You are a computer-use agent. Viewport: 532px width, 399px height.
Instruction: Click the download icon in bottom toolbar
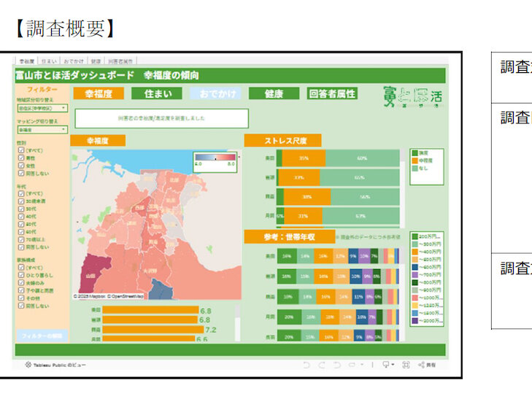coord(386,364)
